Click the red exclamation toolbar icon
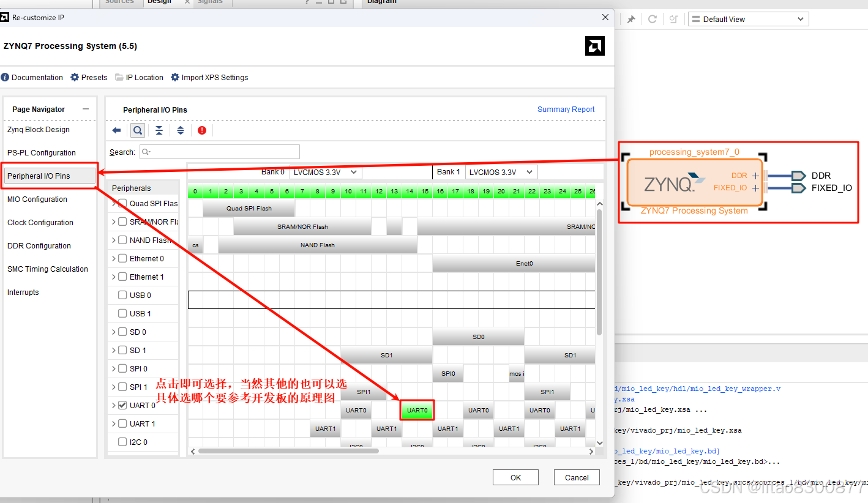Screen dimensions: 868x503 coord(202,130)
